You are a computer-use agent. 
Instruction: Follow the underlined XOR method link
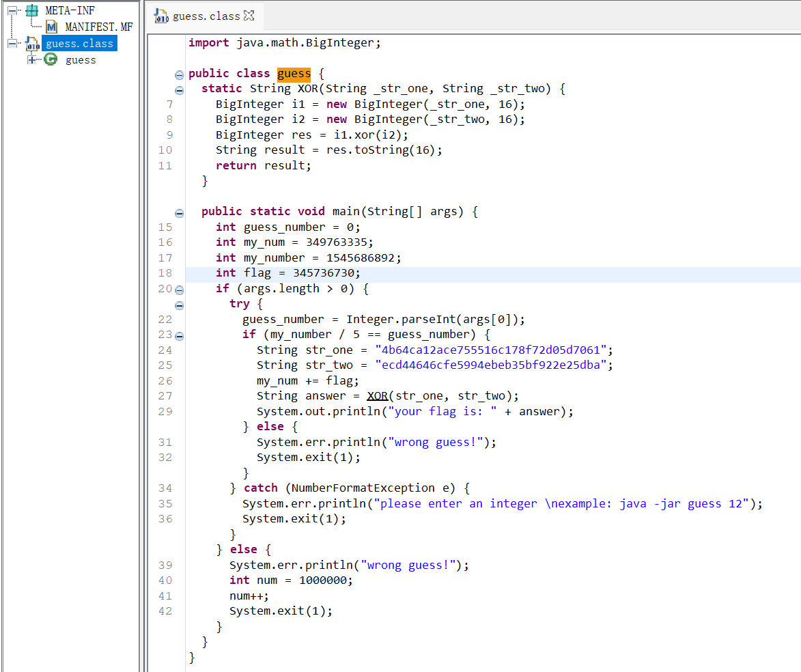(x=378, y=396)
